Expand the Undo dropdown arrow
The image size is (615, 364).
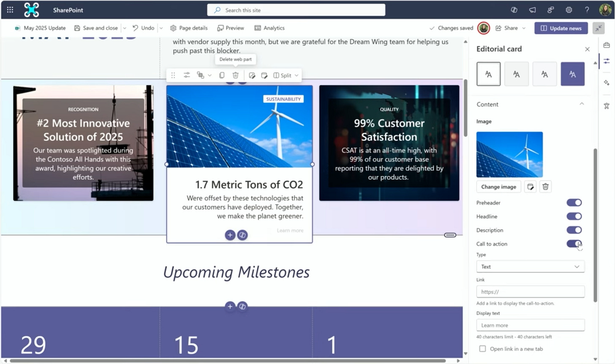click(x=161, y=28)
